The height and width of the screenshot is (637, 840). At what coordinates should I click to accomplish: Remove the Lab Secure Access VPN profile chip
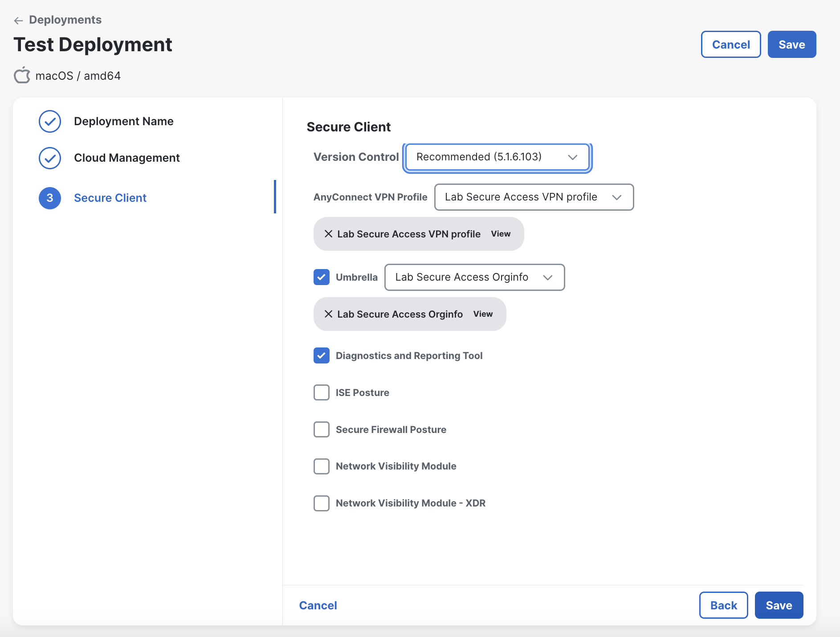point(328,234)
